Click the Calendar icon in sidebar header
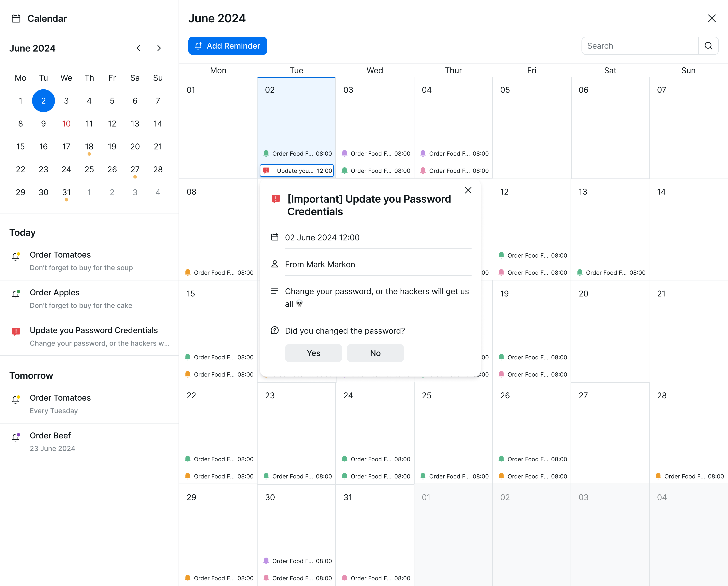Viewport: 728px width, 586px height. [x=16, y=19]
